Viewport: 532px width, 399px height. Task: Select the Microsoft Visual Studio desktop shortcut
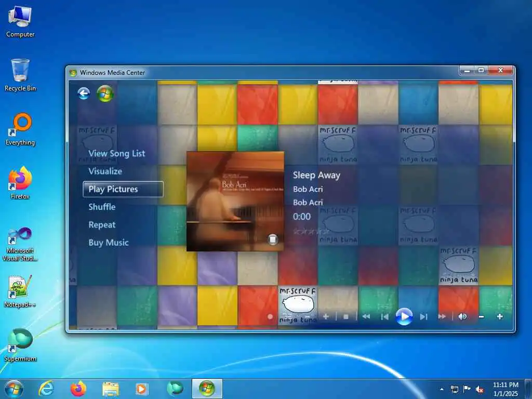point(20,244)
